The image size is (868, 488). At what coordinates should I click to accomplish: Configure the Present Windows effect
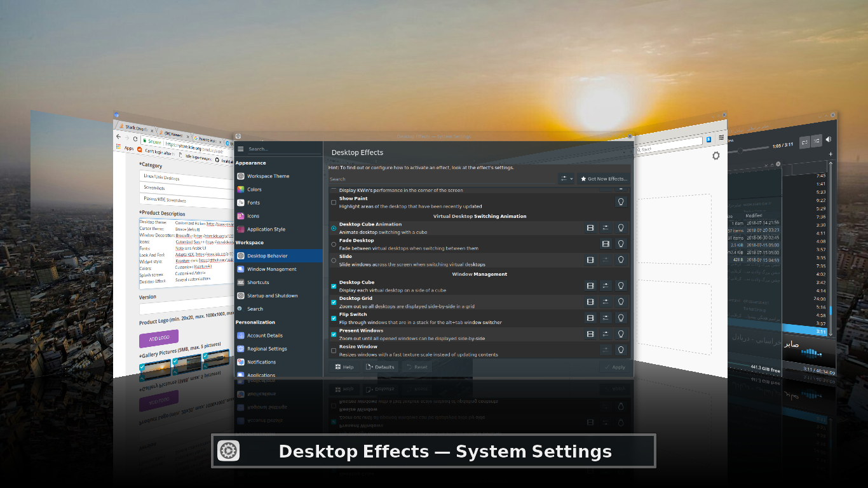pyautogui.click(x=606, y=334)
